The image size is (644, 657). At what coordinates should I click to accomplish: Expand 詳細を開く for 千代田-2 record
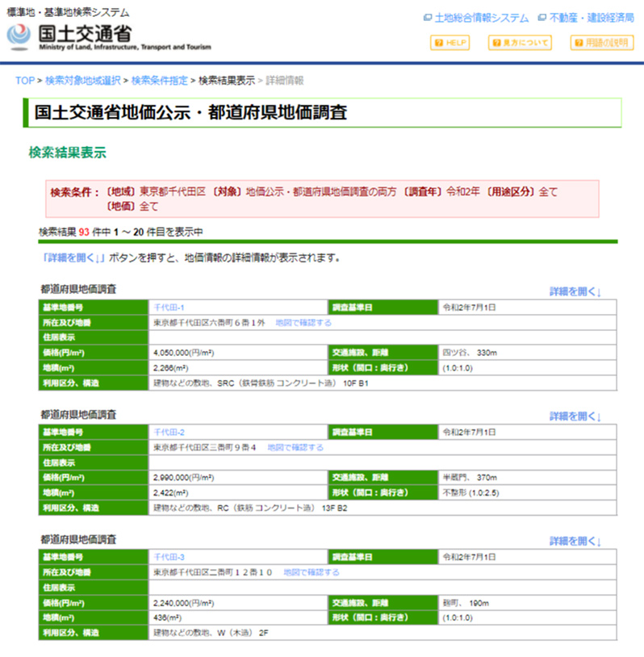575,416
